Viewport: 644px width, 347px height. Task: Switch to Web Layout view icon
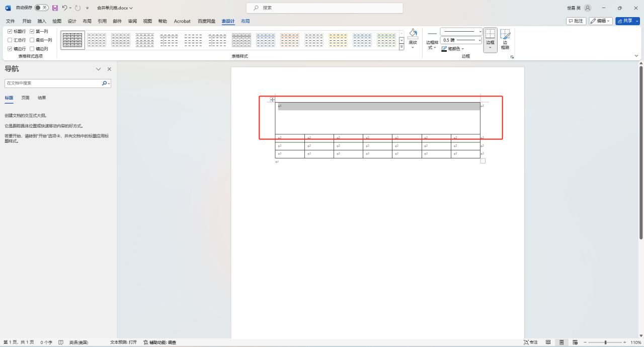click(575, 342)
